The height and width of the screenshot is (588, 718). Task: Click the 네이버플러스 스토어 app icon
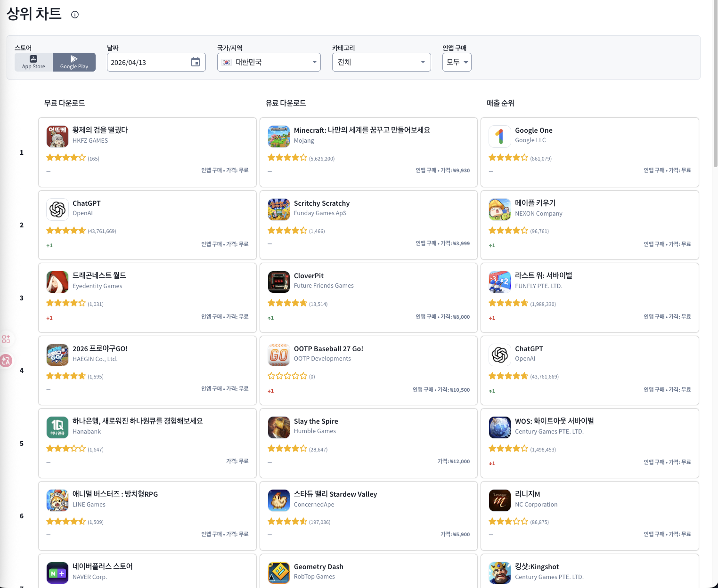57,573
